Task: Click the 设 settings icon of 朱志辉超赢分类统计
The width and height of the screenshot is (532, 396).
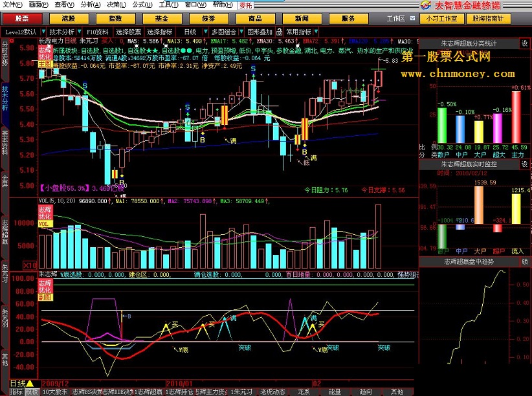Action: [524, 43]
